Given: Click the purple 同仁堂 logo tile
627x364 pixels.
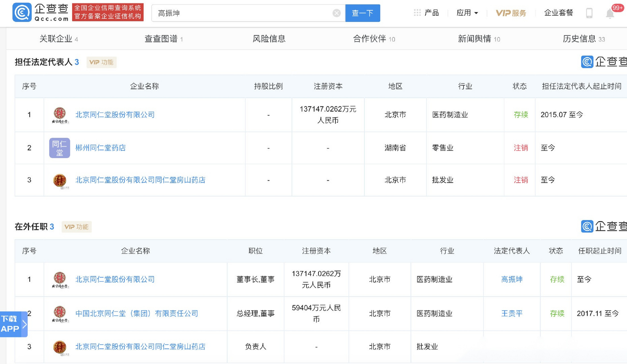Looking at the screenshot, I should click(x=60, y=148).
